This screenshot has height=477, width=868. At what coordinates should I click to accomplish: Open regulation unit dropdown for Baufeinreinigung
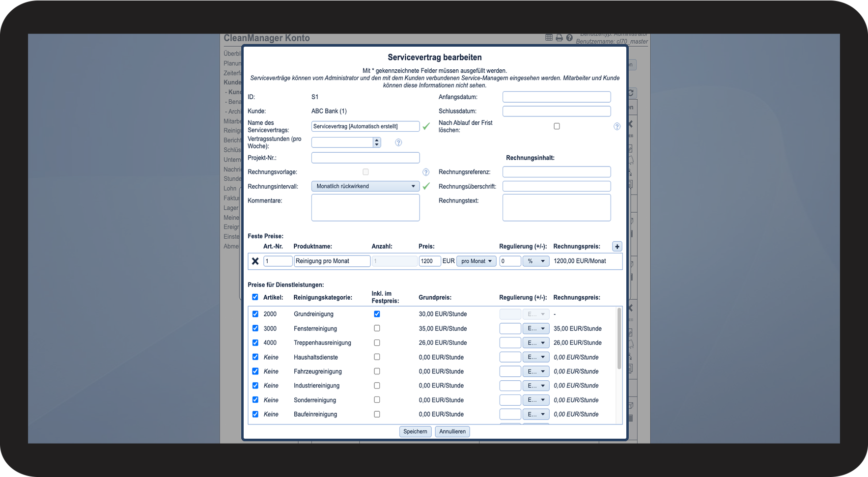click(x=536, y=414)
